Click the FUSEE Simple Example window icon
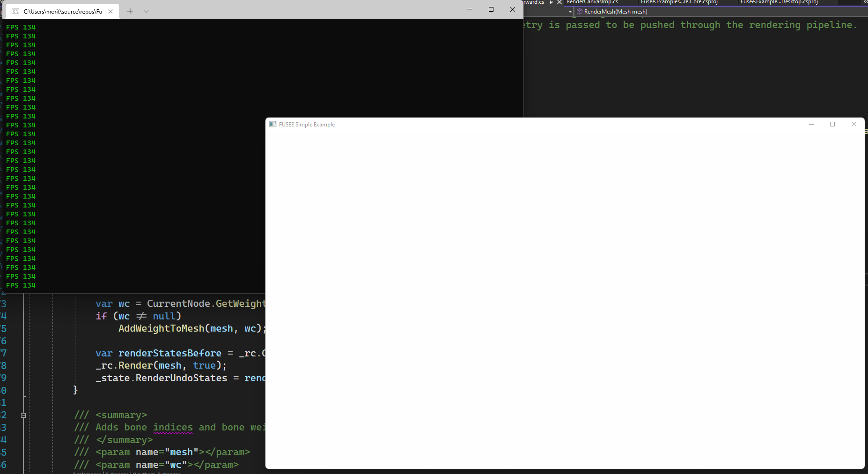Image resolution: width=868 pixels, height=474 pixels. 273,124
